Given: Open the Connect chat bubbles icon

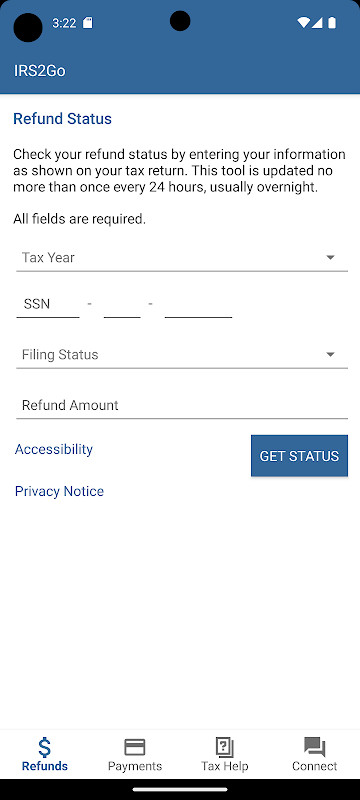Looking at the screenshot, I should [x=315, y=747].
